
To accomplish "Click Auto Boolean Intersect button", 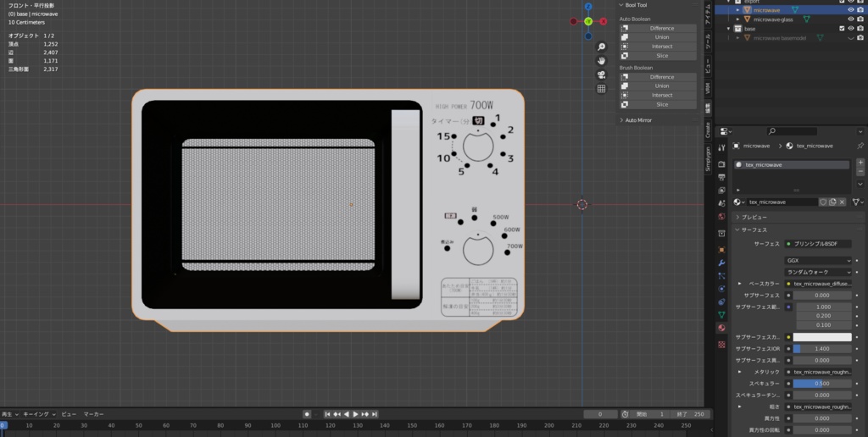I will click(x=658, y=47).
